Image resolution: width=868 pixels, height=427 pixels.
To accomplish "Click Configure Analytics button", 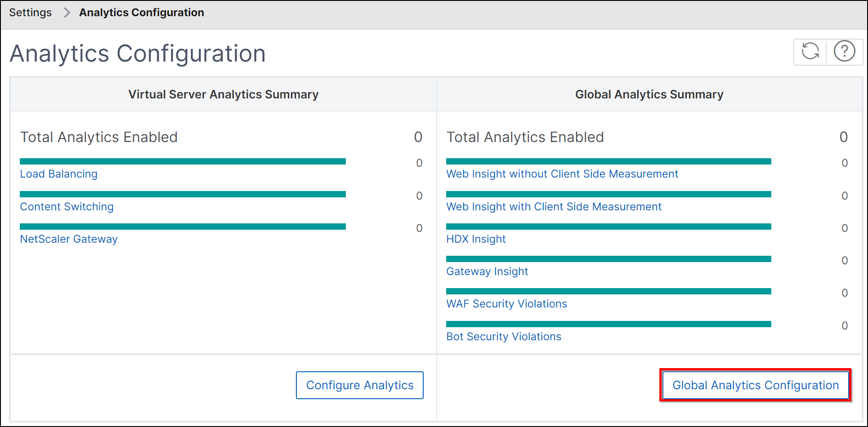I will pyautogui.click(x=360, y=385).
